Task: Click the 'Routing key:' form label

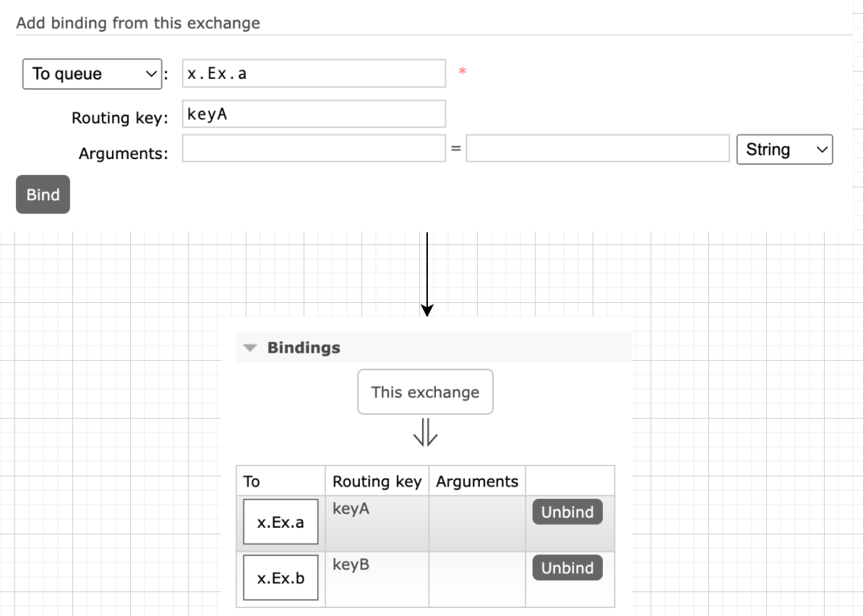Action: [120, 118]
